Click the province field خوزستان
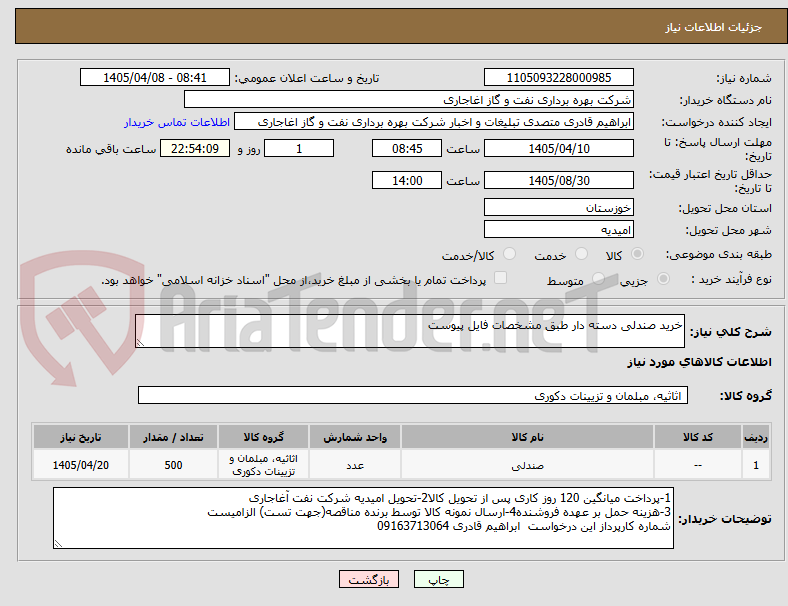The image size is (788, 606). 558,207
